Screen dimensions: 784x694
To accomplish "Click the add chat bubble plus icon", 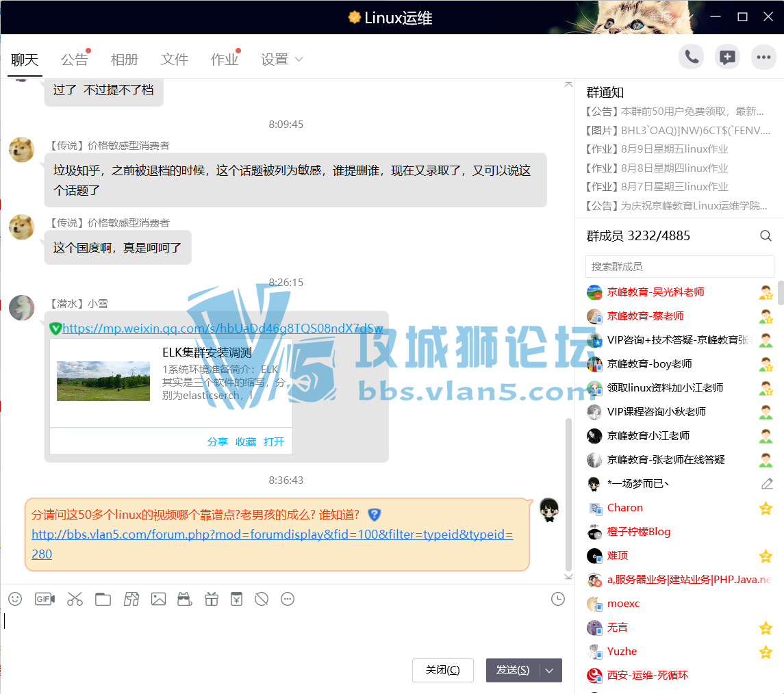I will pyautogui.click(x=727, y=57).
